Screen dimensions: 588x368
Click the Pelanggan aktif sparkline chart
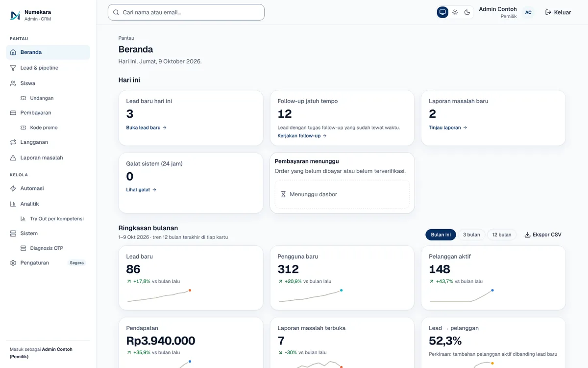(462, 296)
